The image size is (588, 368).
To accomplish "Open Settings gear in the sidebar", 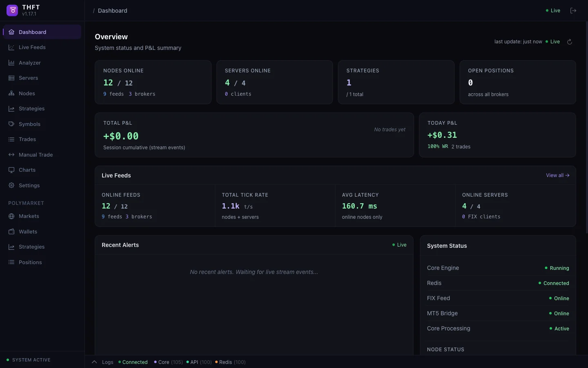I will 11,186.
